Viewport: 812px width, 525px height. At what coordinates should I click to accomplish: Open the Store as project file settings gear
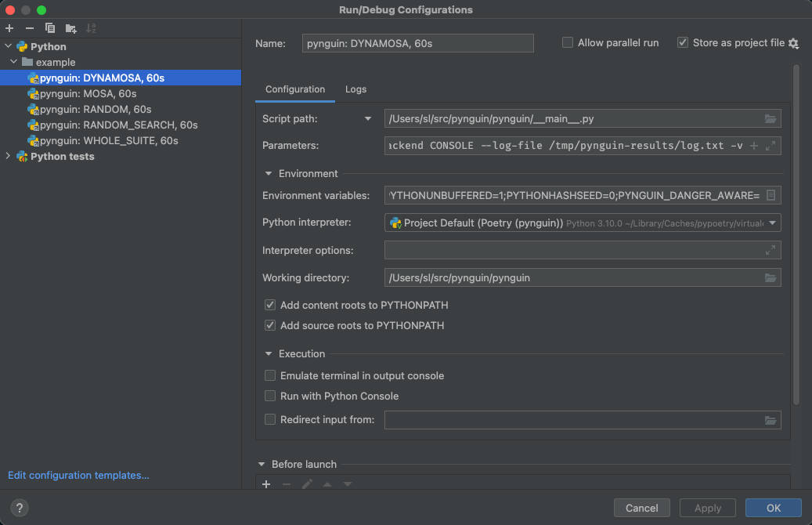[793, 44]
